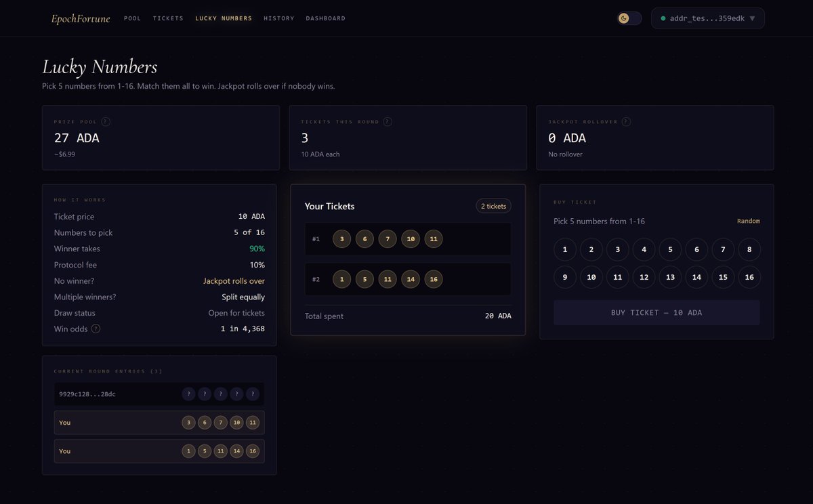Click the Jackpot rolls over value
This screenshot has height=504, width=813.
234,281
